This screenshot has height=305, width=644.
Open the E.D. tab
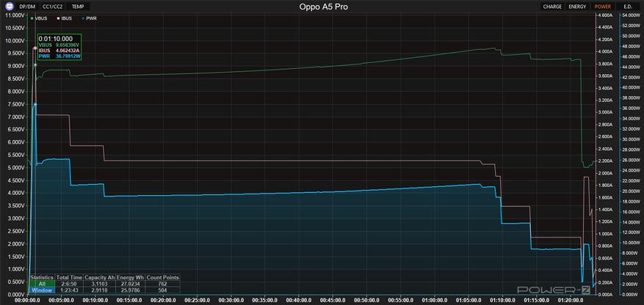click(628, 7)
